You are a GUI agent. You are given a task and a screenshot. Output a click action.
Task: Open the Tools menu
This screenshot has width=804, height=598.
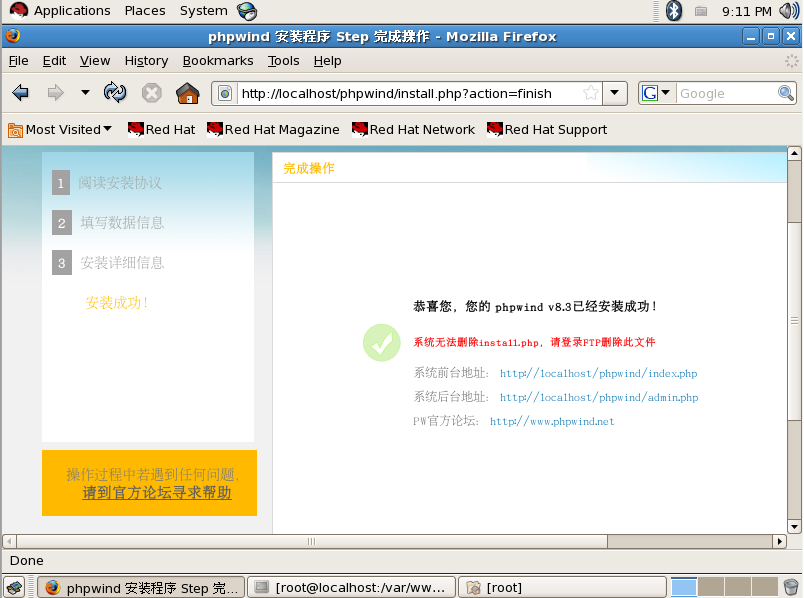point(284,61)
